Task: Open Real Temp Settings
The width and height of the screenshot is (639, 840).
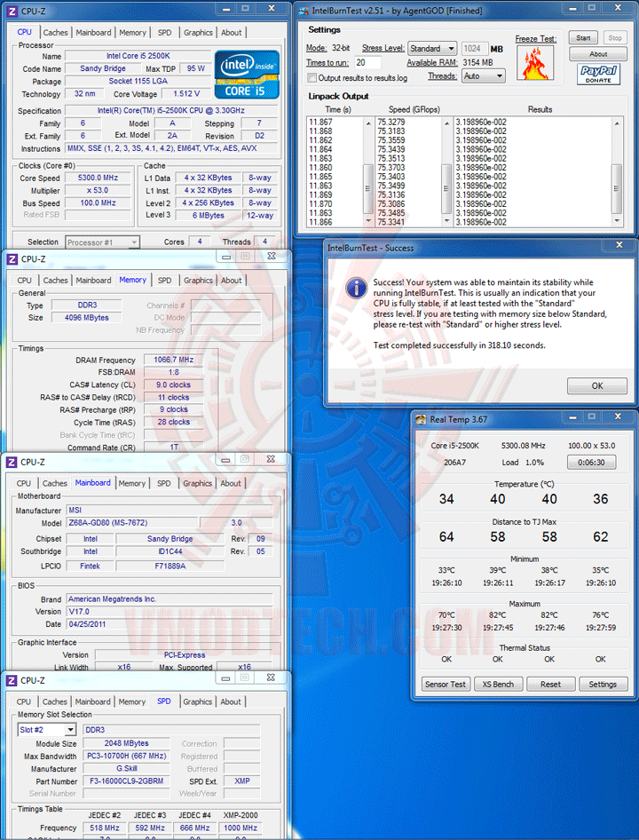Action: point(603,684)
